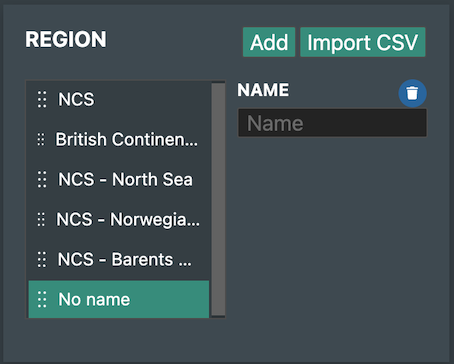The height and width of the screenshot is (364, 454).
Task: Choose NCS - North Sea region
Action: pyautogui.click(x=119, y=179)
